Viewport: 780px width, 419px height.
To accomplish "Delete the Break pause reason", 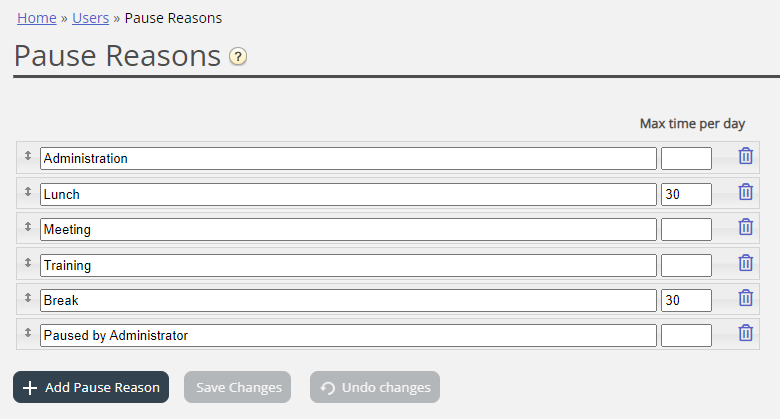I will point(745,298).
